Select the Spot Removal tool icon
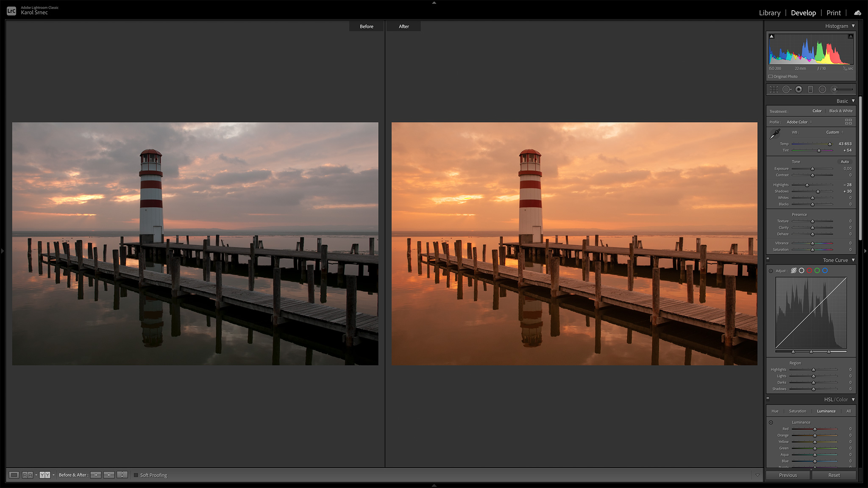Image resolution: width=868 pixels, height=488 pixels. (787, 89)
